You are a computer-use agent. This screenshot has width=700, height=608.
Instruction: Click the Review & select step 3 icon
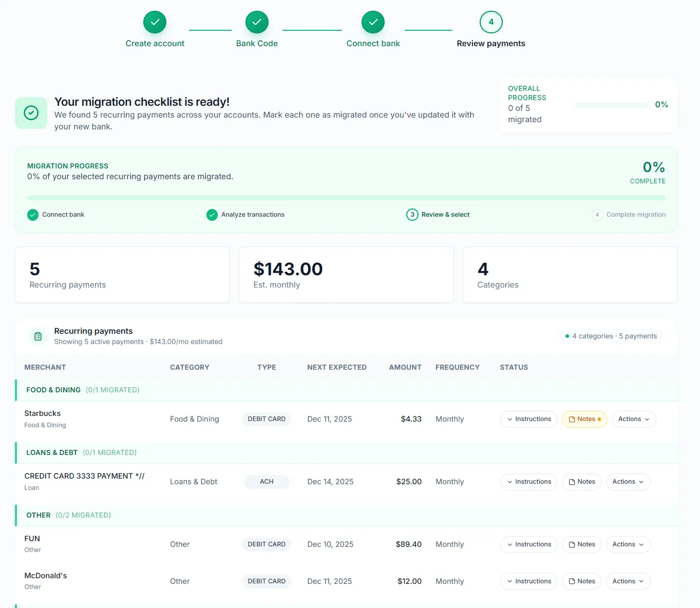[412, 215]
